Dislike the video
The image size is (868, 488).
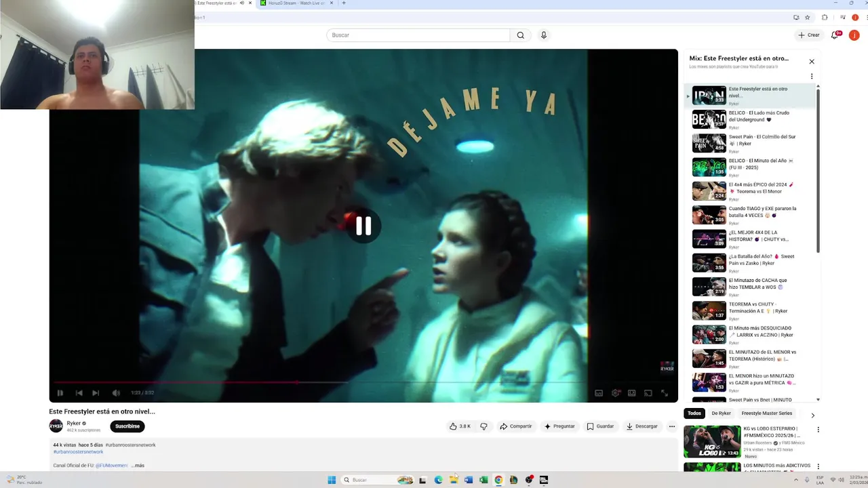[x=484, y=426]
